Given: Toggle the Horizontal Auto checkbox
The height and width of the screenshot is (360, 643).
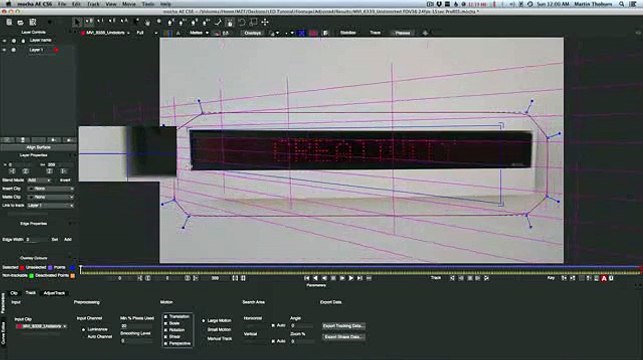Looking at the screenshot, I should coord(273,325).
